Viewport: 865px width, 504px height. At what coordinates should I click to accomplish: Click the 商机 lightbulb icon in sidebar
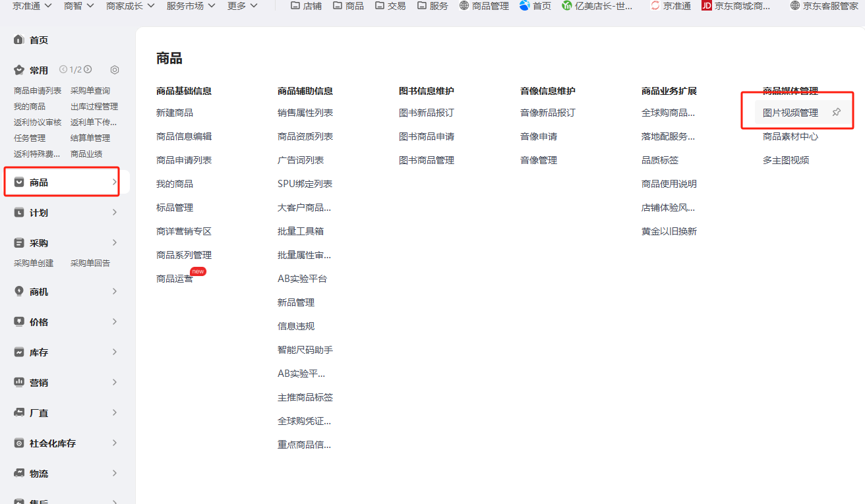(x=19, y=292)
